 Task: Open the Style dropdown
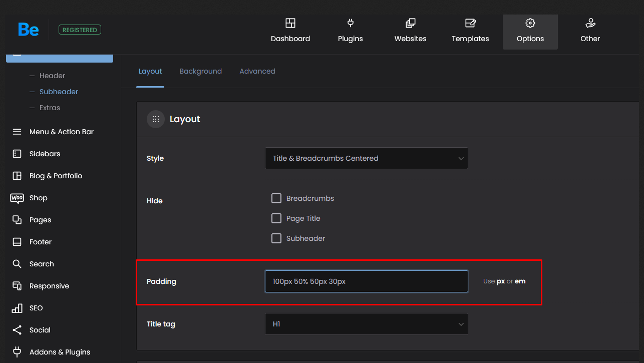click(367, 158)
